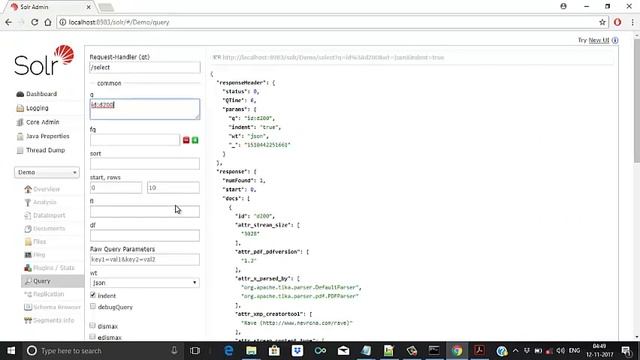Open Chrome account profile icon
The image size is (640, 360).
coord(563,6)
